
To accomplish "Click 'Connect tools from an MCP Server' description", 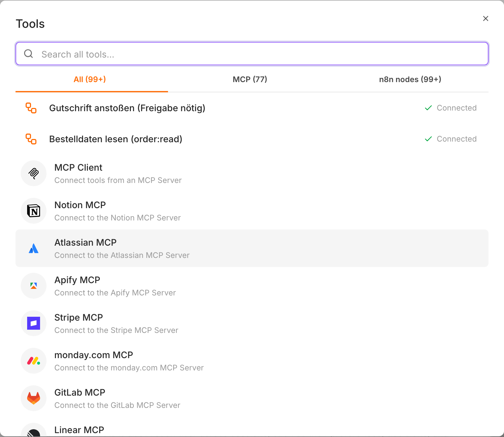I will pyautogui.click(x=118, y=180).
